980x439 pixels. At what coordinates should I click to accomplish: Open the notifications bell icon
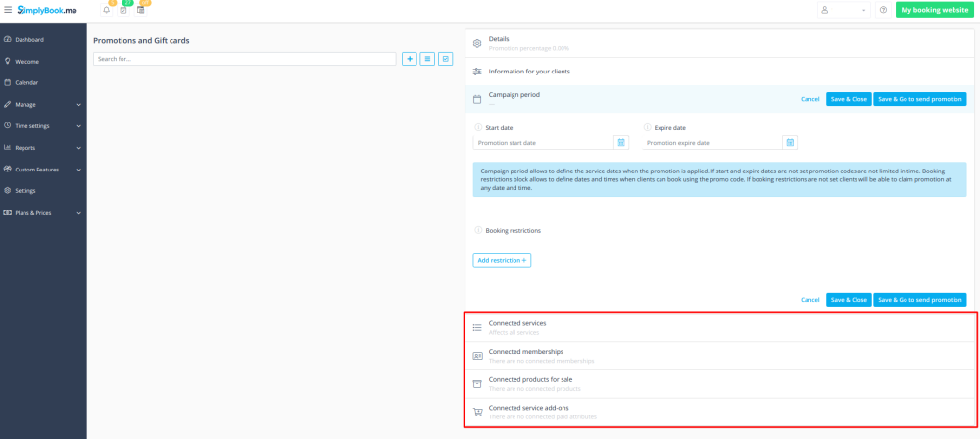pyautogui.click(x=106, y=10)
